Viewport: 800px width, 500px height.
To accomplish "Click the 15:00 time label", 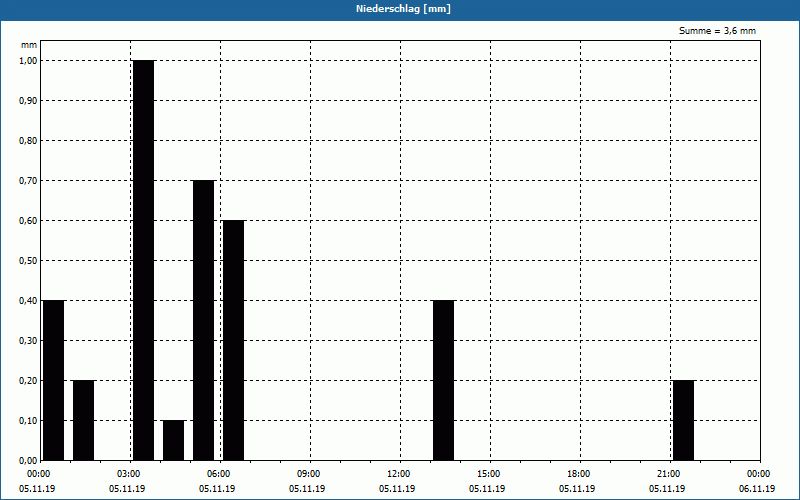I will 488,474.
